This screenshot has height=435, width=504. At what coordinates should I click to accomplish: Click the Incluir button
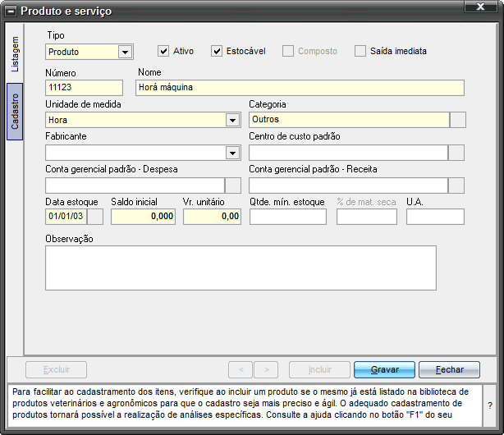point(319,369)
